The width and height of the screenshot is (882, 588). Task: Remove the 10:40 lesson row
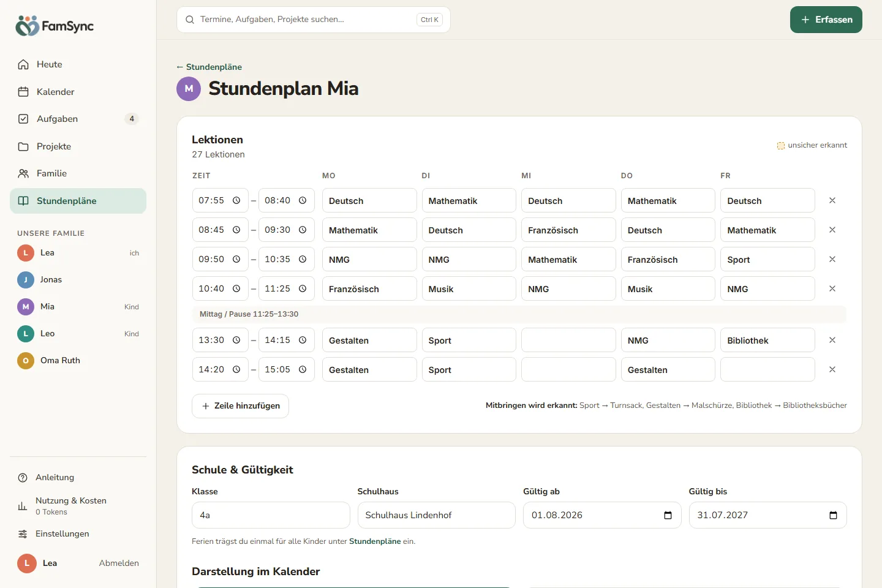[x=832, y=288]
